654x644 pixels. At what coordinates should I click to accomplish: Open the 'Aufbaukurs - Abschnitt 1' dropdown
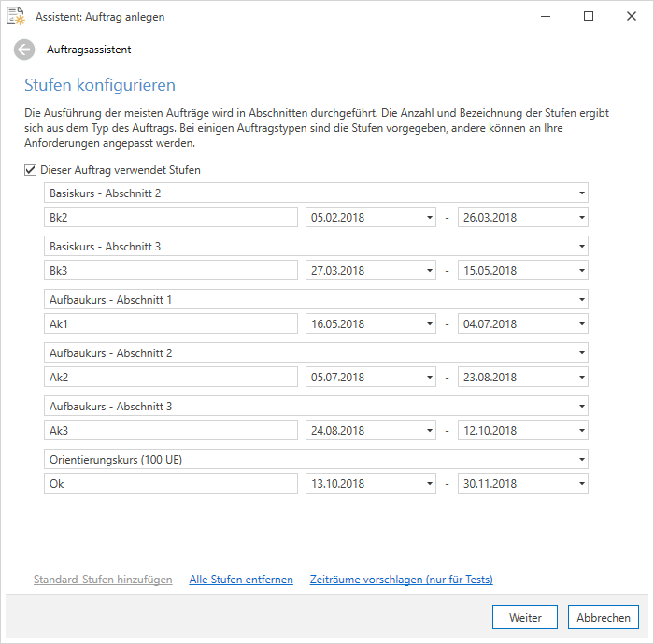coord(316,300)
